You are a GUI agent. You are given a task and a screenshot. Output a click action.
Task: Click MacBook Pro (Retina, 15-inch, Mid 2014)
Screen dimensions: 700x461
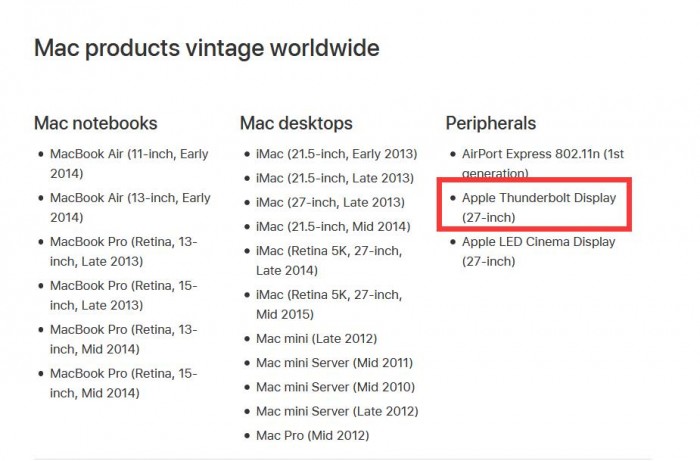coord(123,383)
